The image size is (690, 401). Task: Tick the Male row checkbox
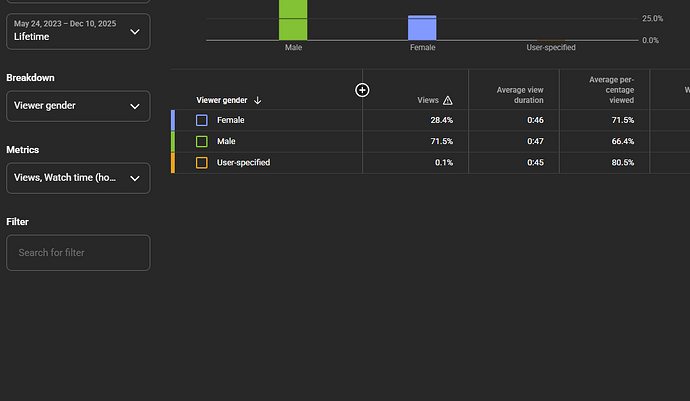point(202,141)
